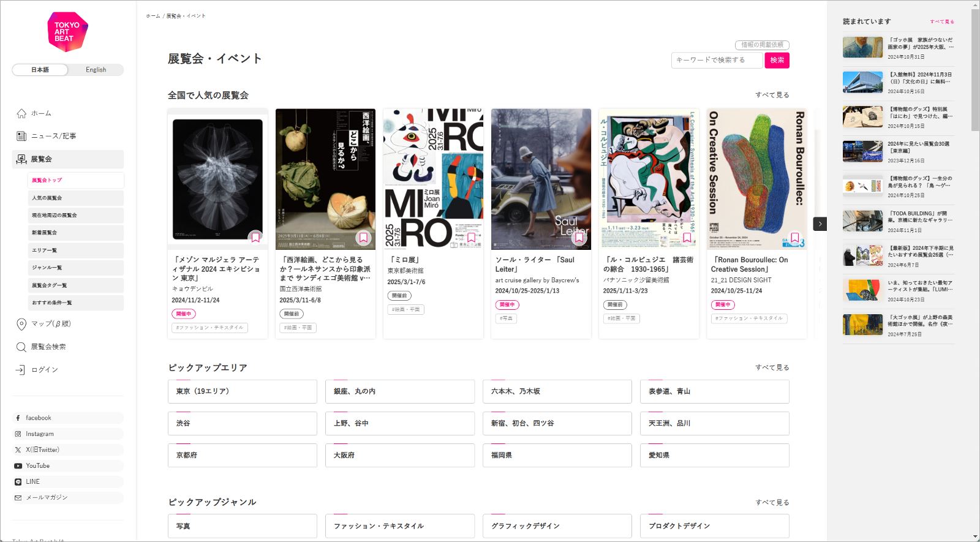Select the 展覧会 exhibitions icon
The width and height of the screenshot is (980, 542).
21,159
